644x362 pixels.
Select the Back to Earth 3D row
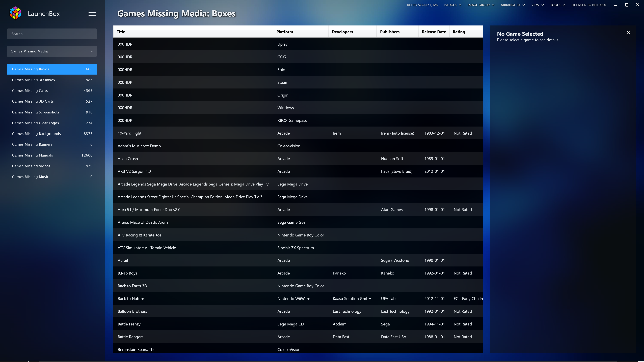click(x=298, y=286)
